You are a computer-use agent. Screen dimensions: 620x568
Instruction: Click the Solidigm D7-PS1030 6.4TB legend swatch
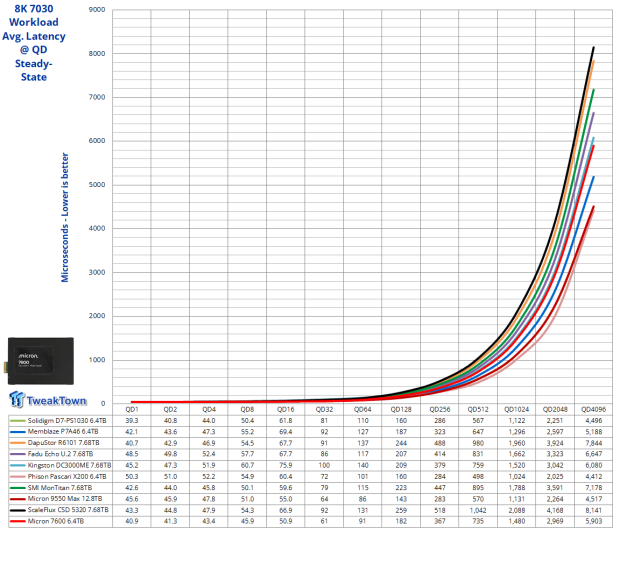(17, 421)
